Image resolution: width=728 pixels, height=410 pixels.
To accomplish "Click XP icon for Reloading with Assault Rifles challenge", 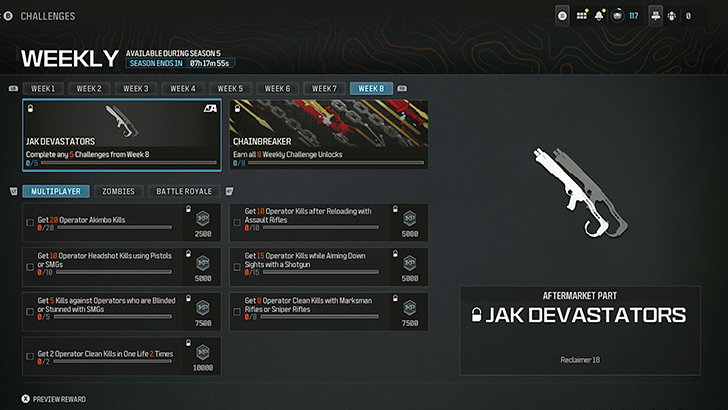I will tap(410, 218).
